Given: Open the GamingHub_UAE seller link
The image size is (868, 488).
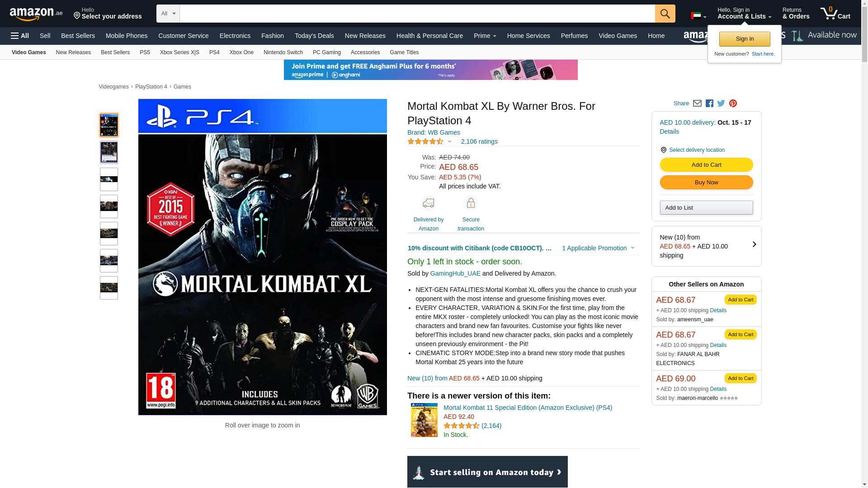Looking at the screenshot, I should (x=455, y=273).
